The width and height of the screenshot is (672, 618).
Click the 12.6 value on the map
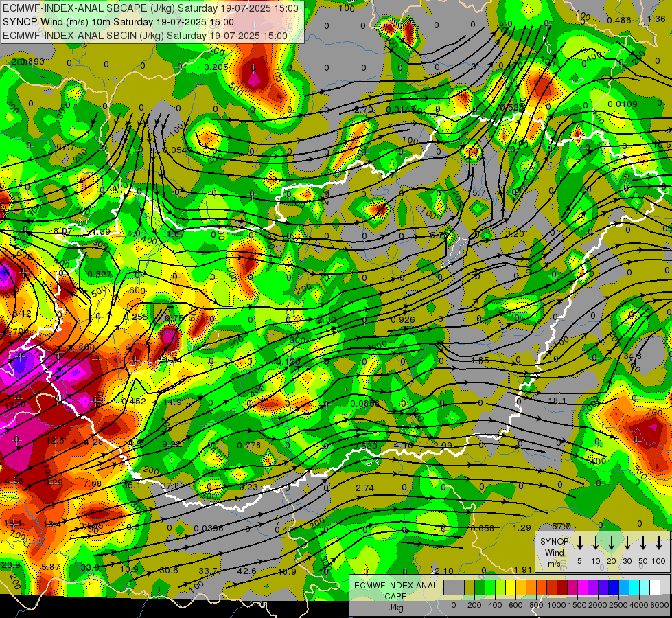[56, 440]
